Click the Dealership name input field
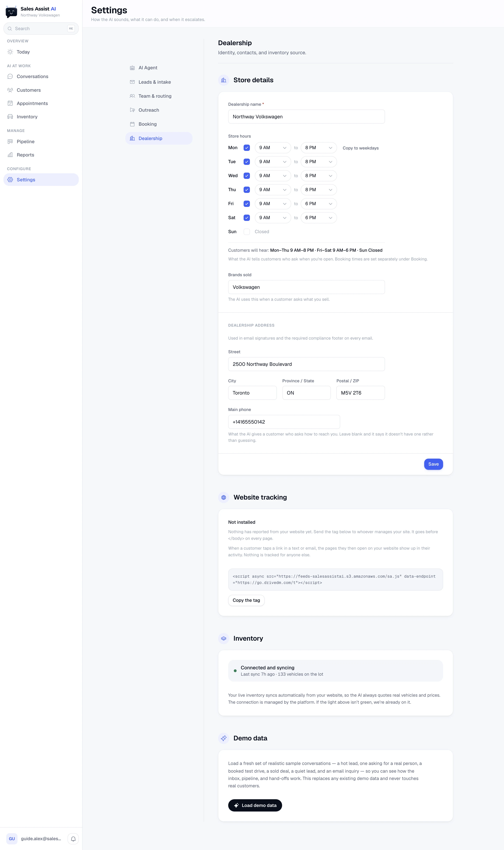The width and height of the screenshot is (504, 850). point(306,116)
